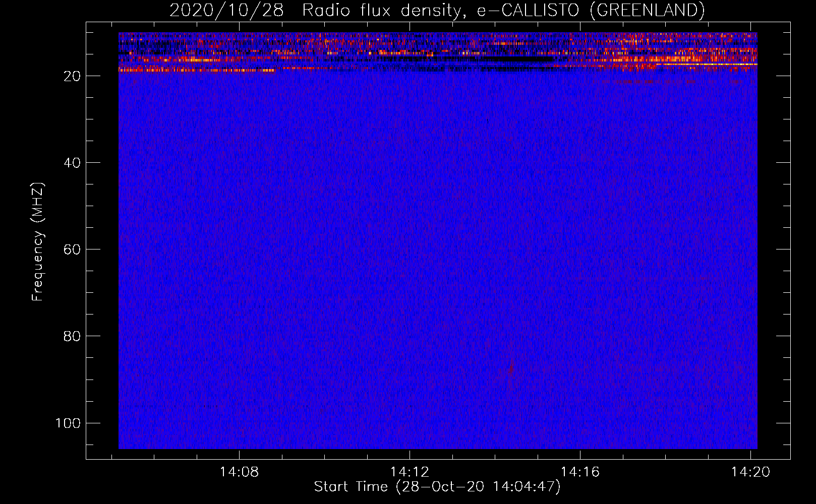This screenshot has width=816, height=504.
Task: Select the Frequency (MHZ) axis label
Action: (x=38, y=242)
